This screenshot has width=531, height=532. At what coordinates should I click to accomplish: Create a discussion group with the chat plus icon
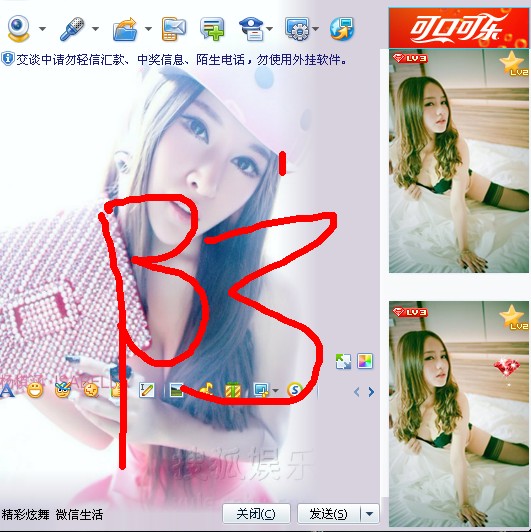coord(212,29)
